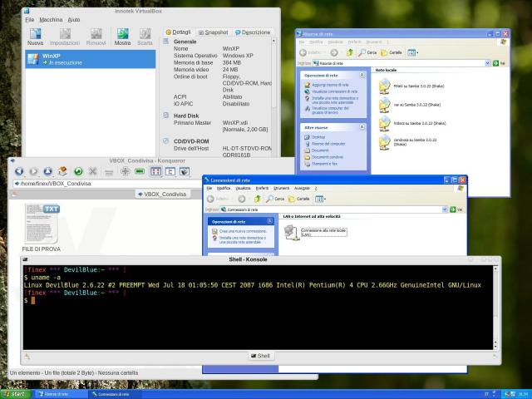The height and width of the screenshot is (399, 532).
Task: Click Konqueror increase icon size plus
Action: 126,171
